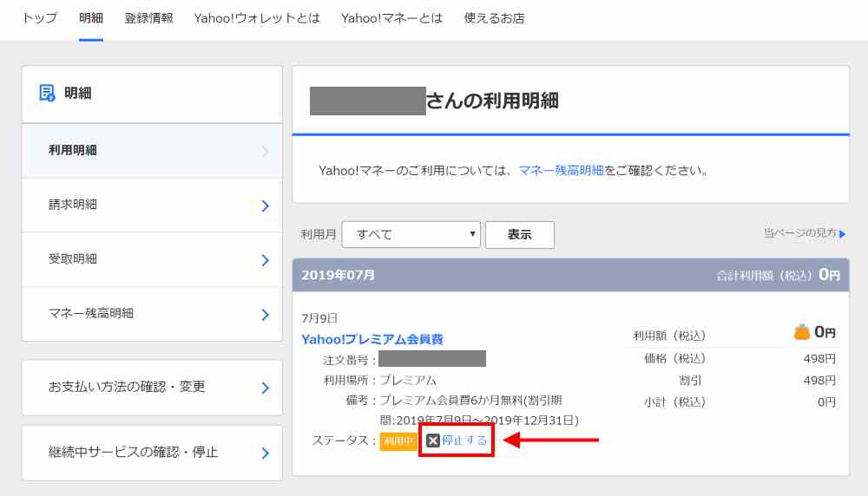
Task: Click さんの利用明細 page heading
Action: (492, 101)
